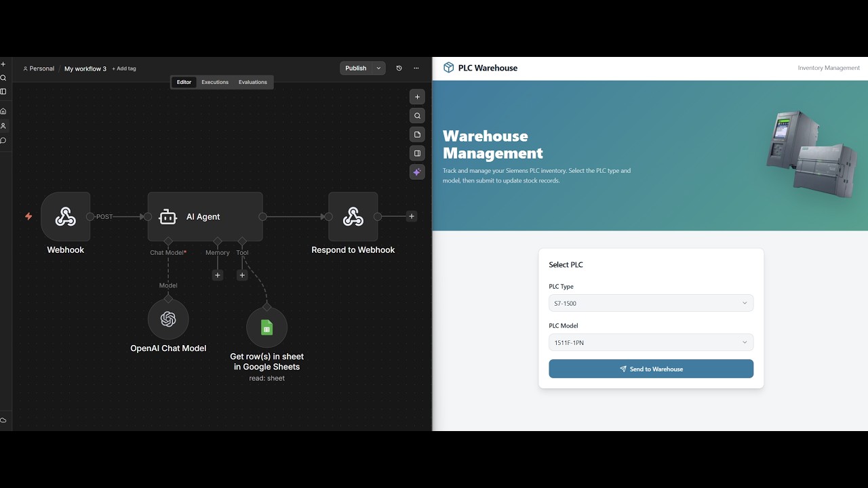Add a tool via plus under Tool
This screenshot has width=868, height=488.
tap(242, 275)
